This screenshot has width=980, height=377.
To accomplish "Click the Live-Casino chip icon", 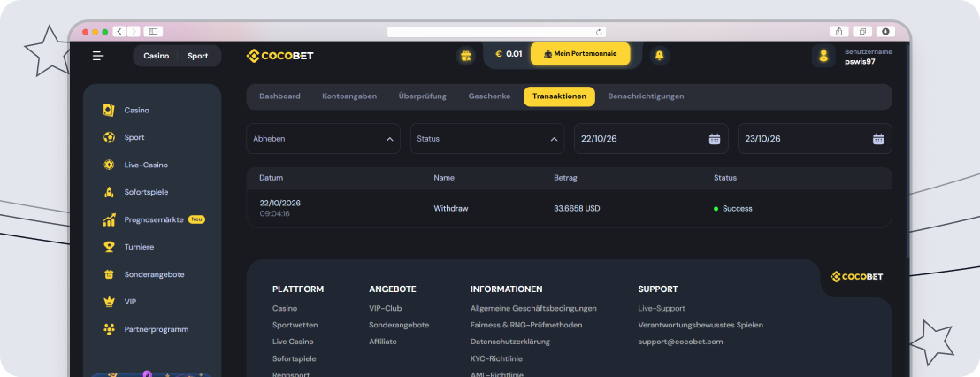I will [x=109, y=165].
